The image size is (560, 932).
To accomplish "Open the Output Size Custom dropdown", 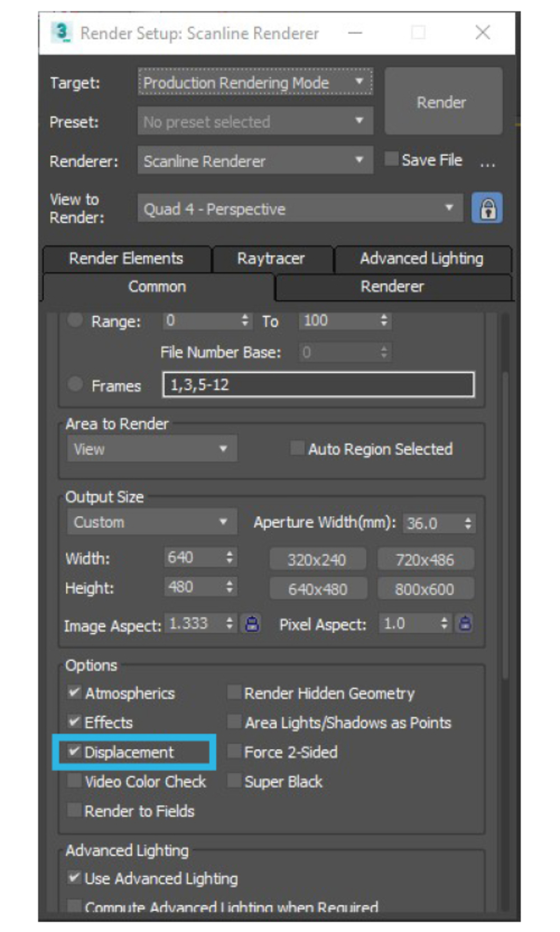I will click(x=152, y=522).
